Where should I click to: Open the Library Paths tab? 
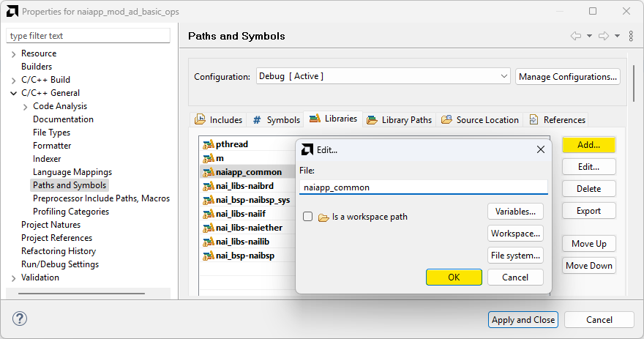pyautogui.click(x=400, y=120)
